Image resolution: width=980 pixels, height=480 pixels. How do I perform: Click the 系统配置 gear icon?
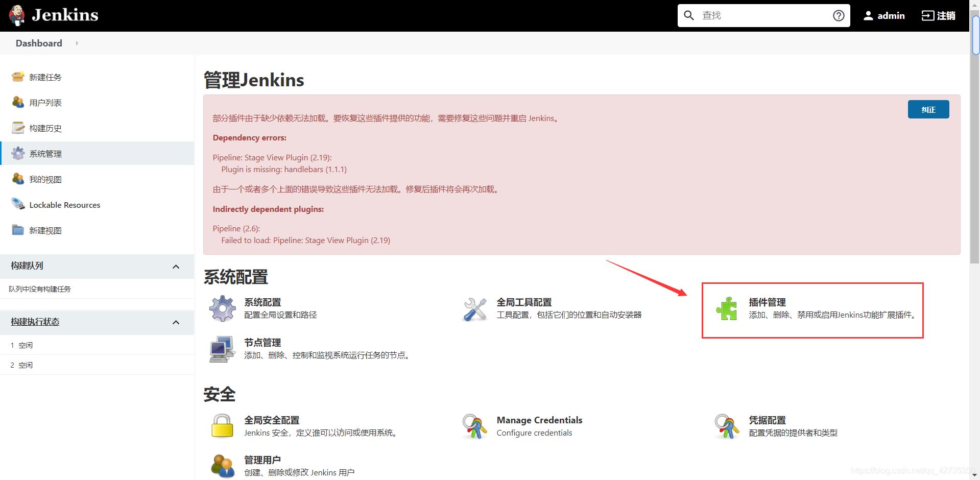[223, 308]
